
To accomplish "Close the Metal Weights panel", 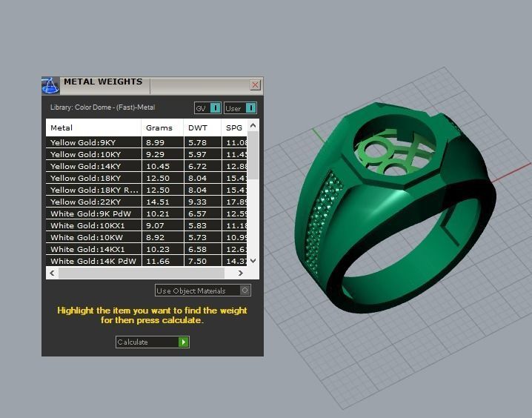I will tap(255, 84).
